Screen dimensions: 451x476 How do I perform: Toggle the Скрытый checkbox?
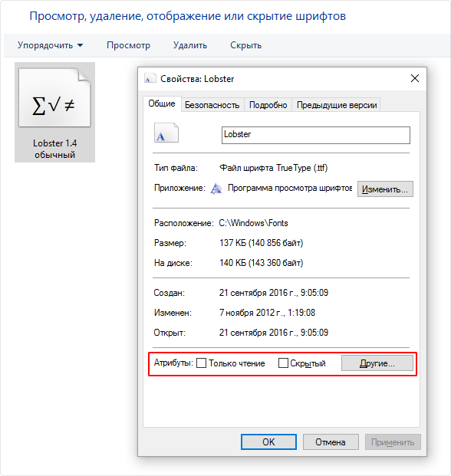283,363
